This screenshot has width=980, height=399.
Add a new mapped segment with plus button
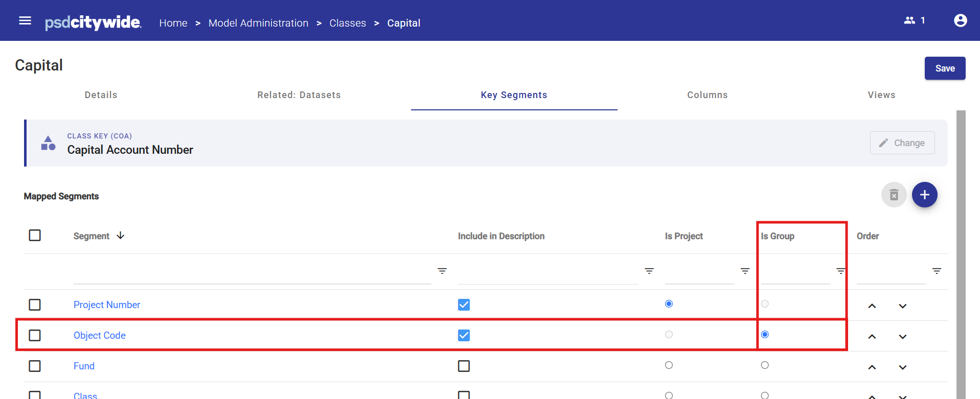(x=925, y=195)
